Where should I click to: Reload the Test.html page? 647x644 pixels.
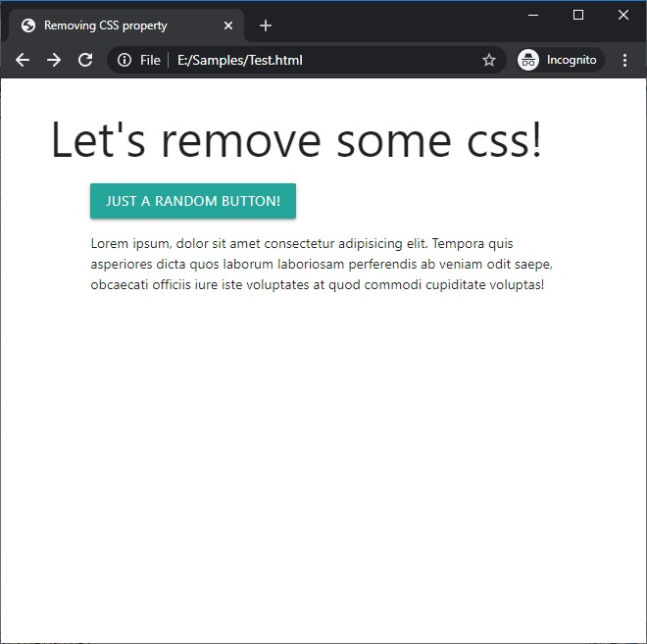coord(85,60)
